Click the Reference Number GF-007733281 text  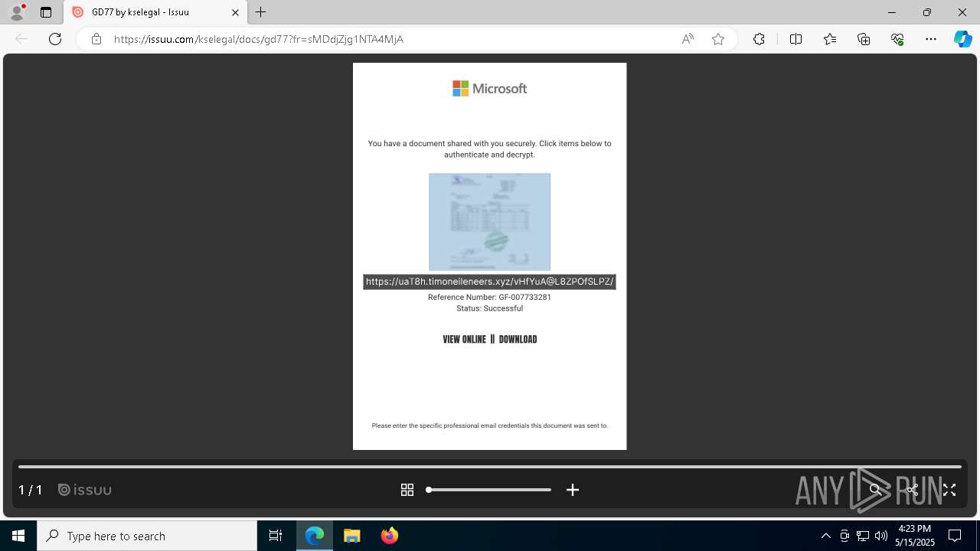point(489,297)
